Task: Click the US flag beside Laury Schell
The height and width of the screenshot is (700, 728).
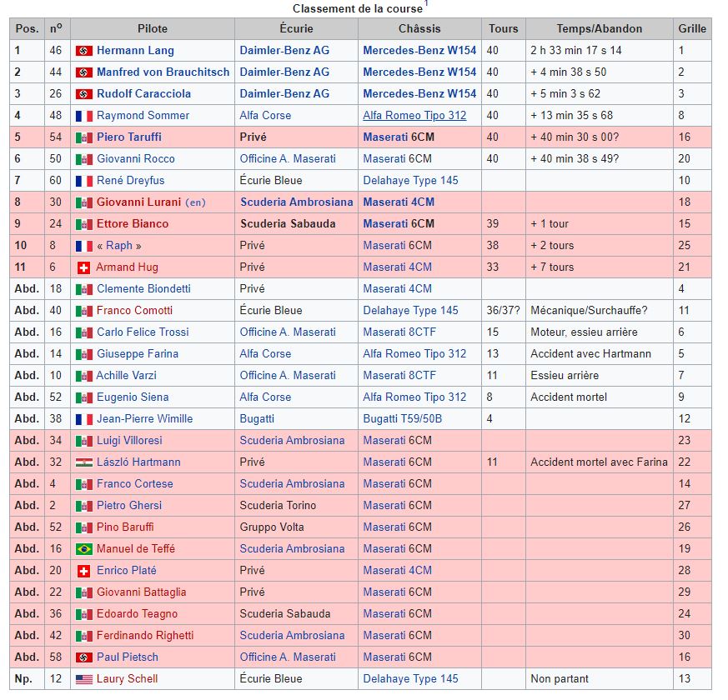Action: 84,679
